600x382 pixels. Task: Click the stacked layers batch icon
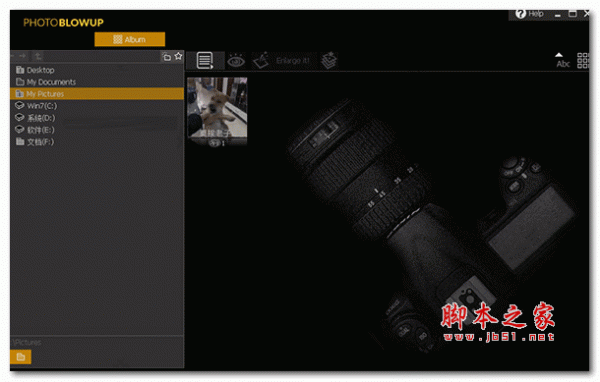tap(329, 60)
